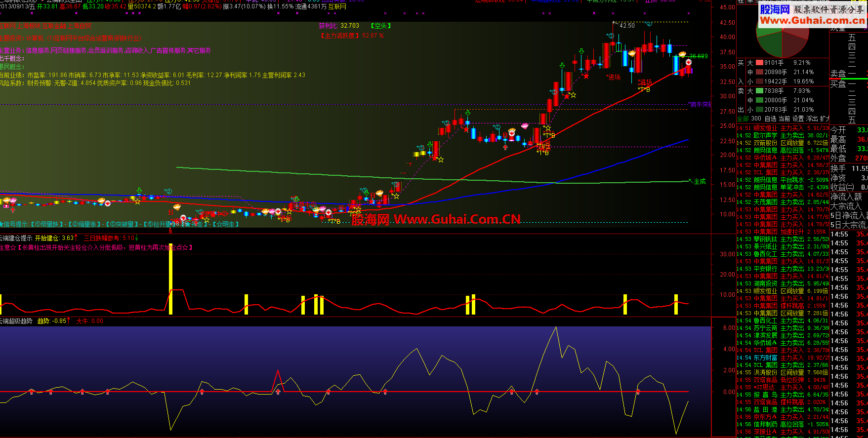The width and height of the screenshot is (868, 438).
Task: Select the 津滨发展 主力卖出 row
Action: pos(783,335)
